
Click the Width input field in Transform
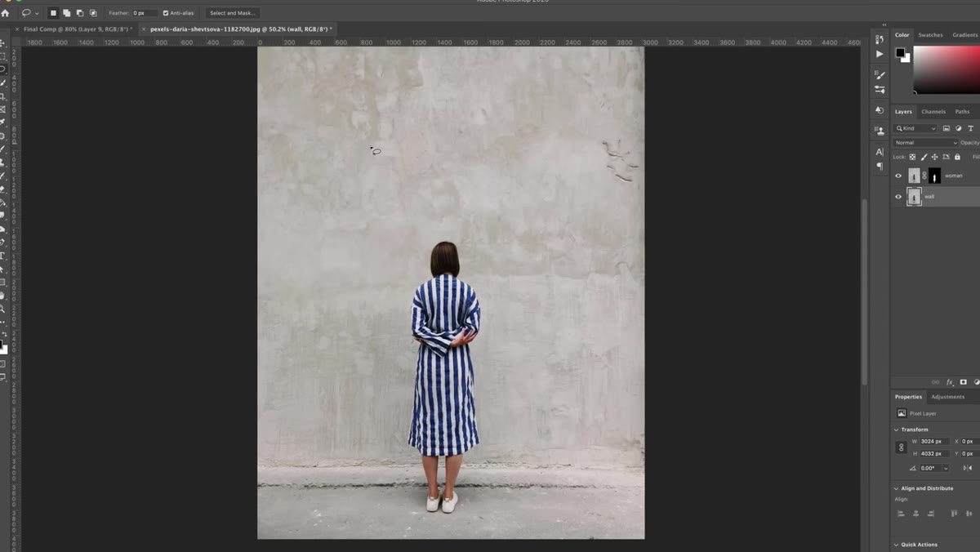[934, 441]
